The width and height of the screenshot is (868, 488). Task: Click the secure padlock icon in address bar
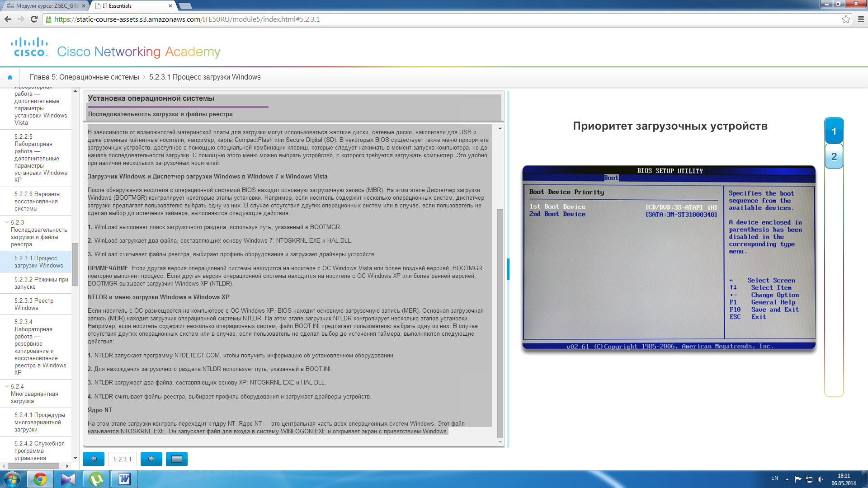[x=48, y=19]
